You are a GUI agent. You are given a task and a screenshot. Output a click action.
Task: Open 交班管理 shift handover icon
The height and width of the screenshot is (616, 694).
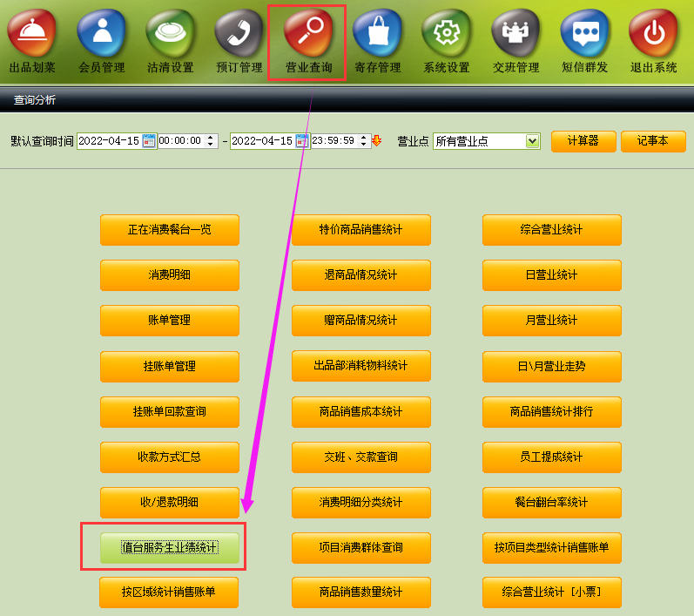515,34
